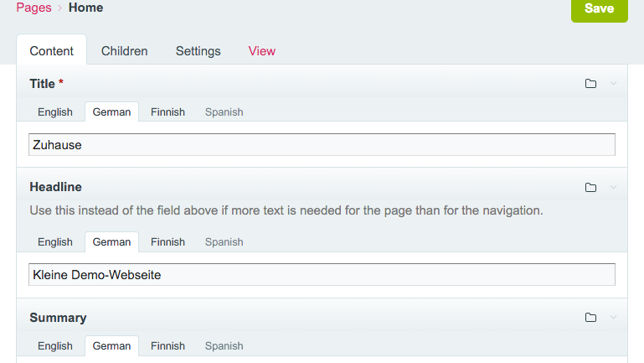Choose Spanish tab under Headline

click(x=224, y=242)
